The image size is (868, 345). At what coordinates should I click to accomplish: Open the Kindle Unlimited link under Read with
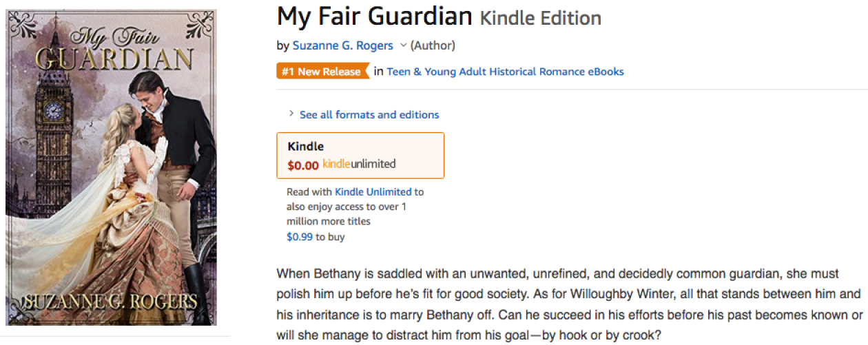(x=373, y=191)
